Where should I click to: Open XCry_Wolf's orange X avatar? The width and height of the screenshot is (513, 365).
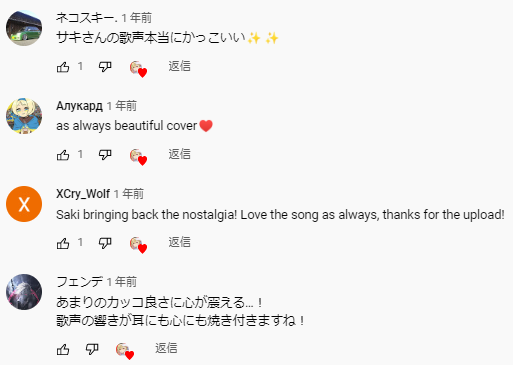[x=24, y=204]
